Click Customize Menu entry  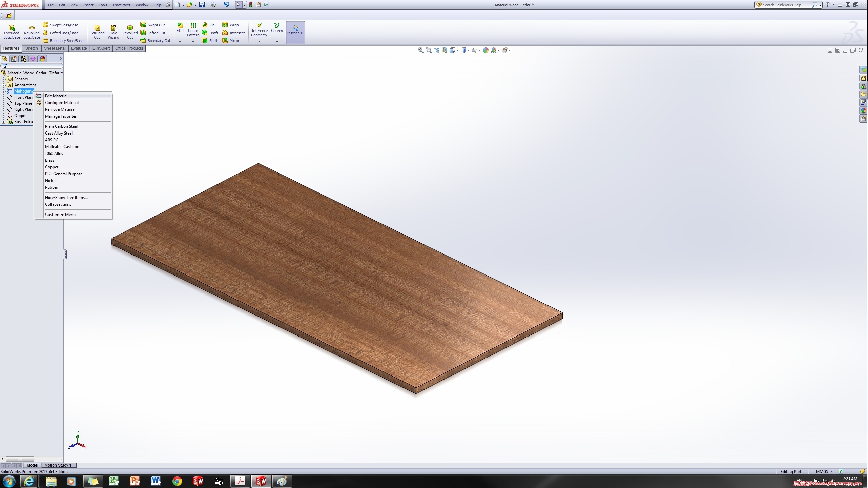coord(74,215)
